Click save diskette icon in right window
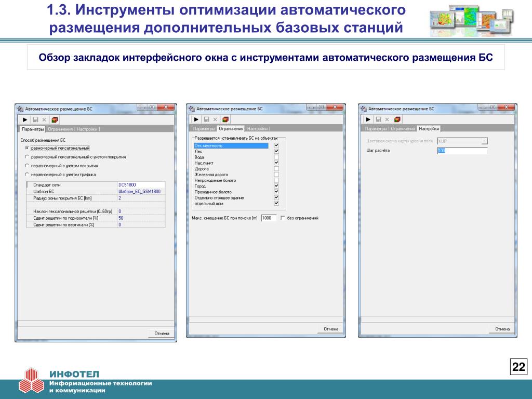This screenshot has height=399, width=532. point(378,119)
